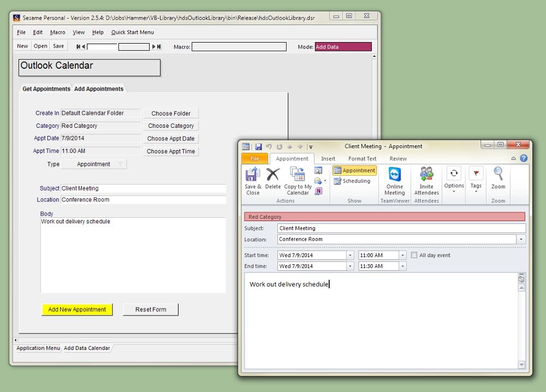Click the Red Category color bar
The image size is (546, 392).
(385, 217)
